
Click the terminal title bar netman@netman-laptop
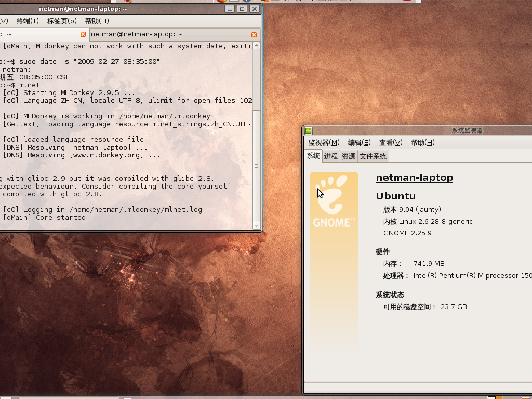click(x=83, y=9)
